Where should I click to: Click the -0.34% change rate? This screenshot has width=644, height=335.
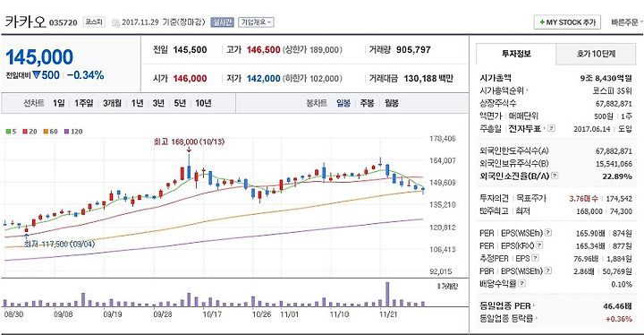click(x=86, y=75)
